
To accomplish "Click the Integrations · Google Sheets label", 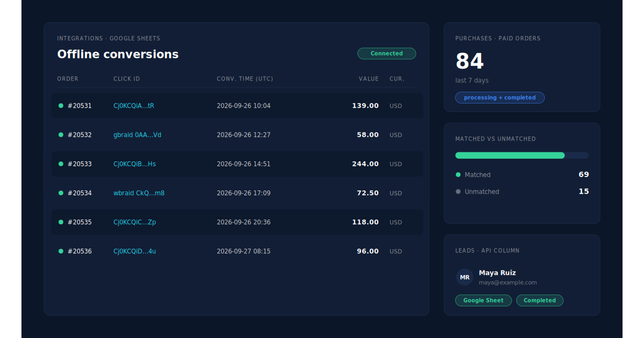I will pos(109,39).
